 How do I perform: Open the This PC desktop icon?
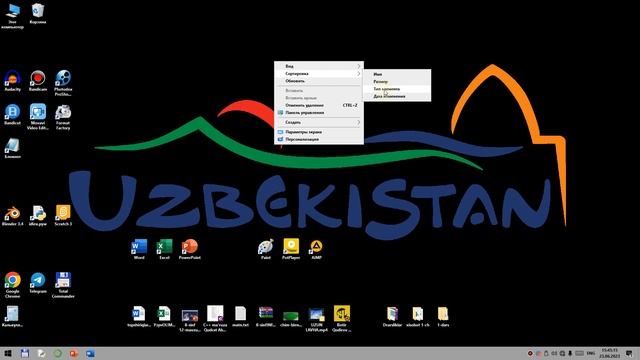coord(13,16)
